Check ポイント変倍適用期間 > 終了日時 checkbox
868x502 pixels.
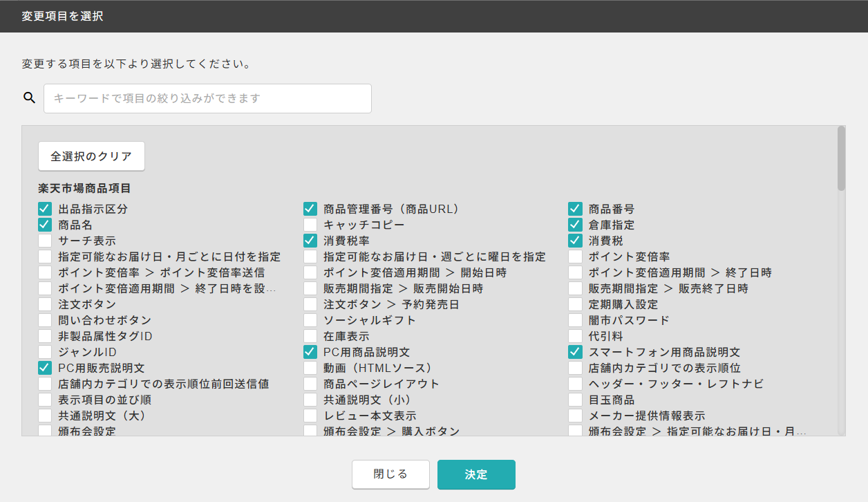tap(576, 272)
